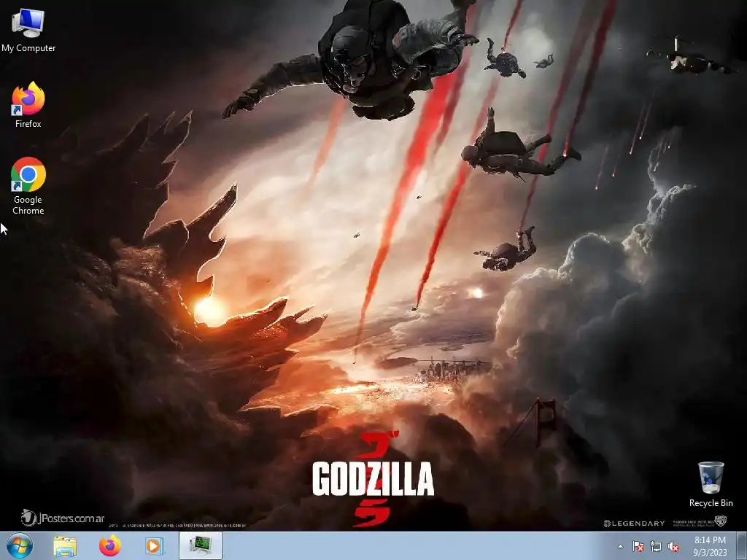
Task: Select the 'My Computer' label text
Action: click(28, 48)
